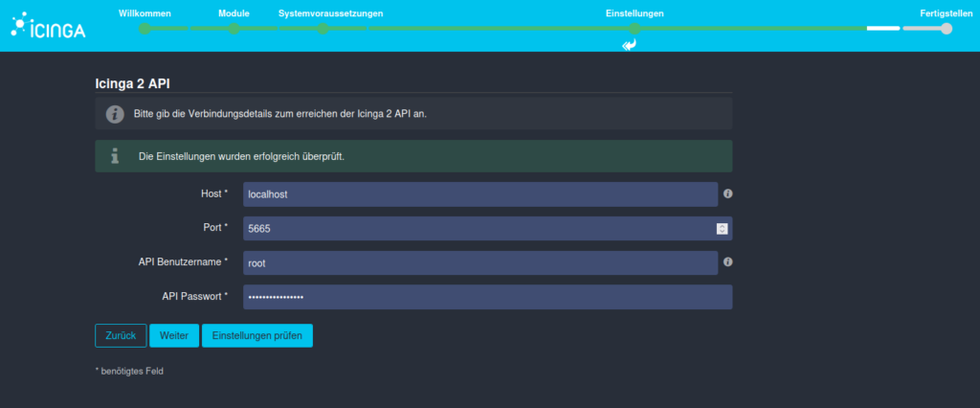Screen dimensions: 980x408
Task: Proceed with the Weiter button
Action: coord(173,335)
